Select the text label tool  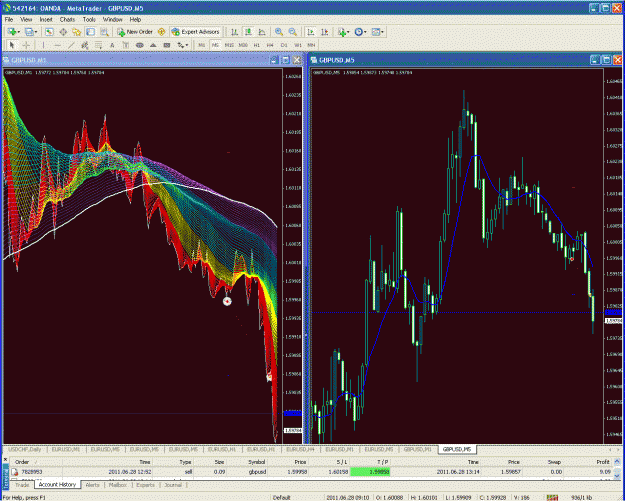pyautogui.click(x=126, y=45)
